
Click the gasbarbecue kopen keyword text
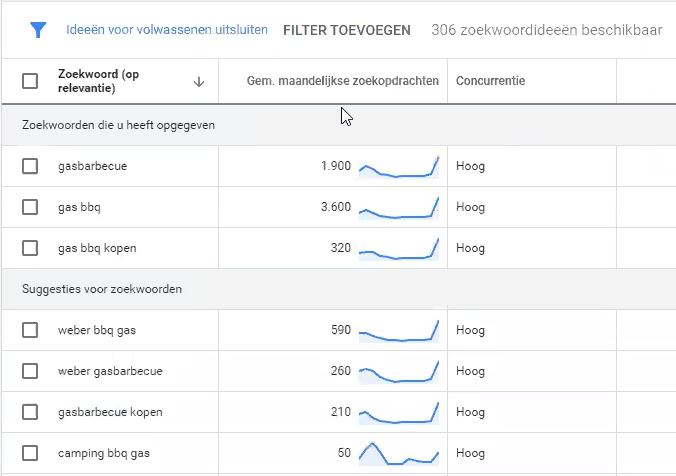click(x=110, y=412)
